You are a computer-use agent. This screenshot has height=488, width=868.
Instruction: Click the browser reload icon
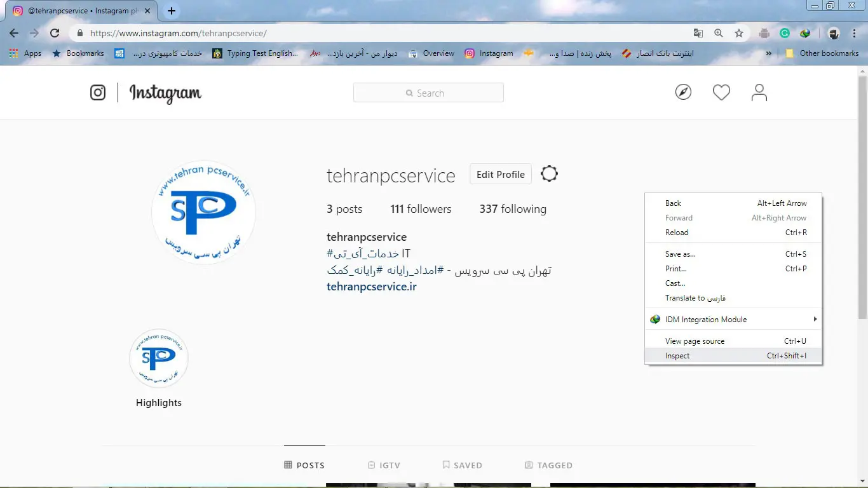pos(55,33)
